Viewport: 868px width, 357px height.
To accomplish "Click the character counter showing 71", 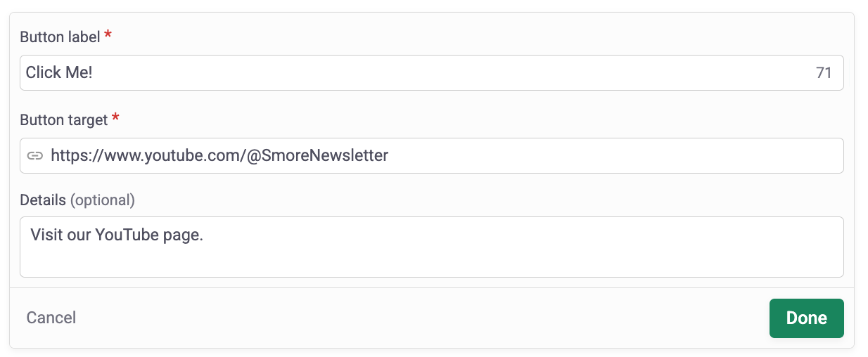I will pyautogui.click(x=824, y=73).
